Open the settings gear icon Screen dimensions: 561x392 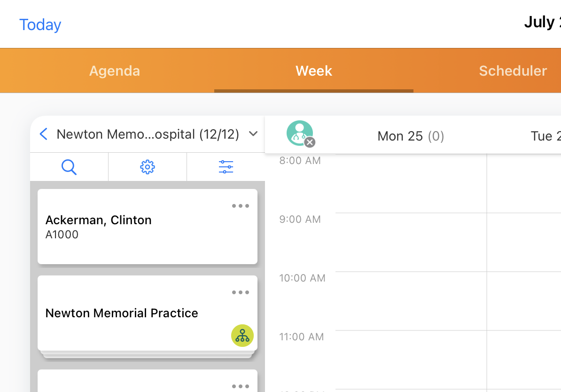148,167
